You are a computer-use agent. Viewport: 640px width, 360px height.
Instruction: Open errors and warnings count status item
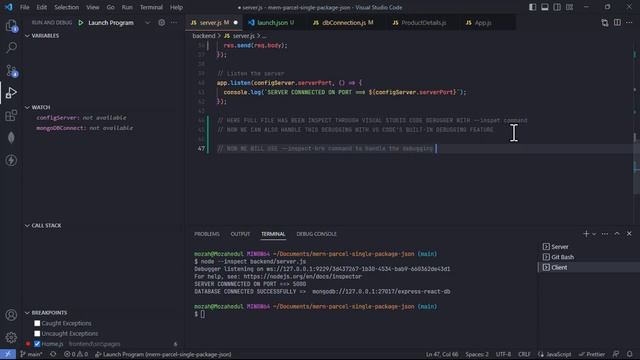pyautogui.click(x=76, y=354)
